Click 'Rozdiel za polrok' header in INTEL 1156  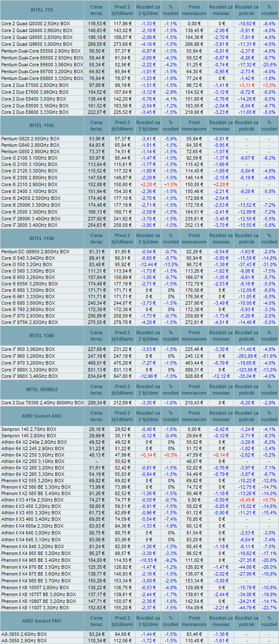[247, 238]
